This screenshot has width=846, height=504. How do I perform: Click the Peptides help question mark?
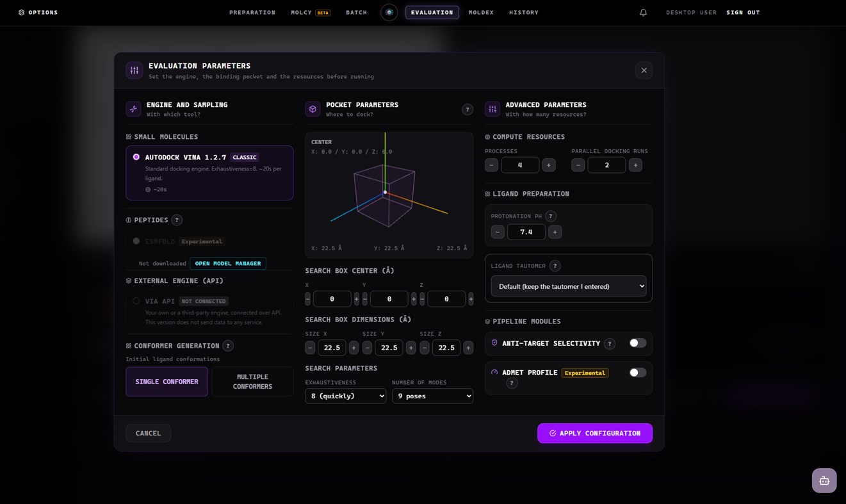point(177,220)
